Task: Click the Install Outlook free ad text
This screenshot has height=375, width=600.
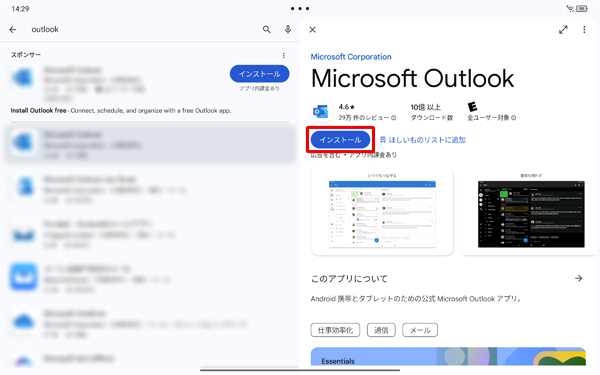Action: pos(121,111)
